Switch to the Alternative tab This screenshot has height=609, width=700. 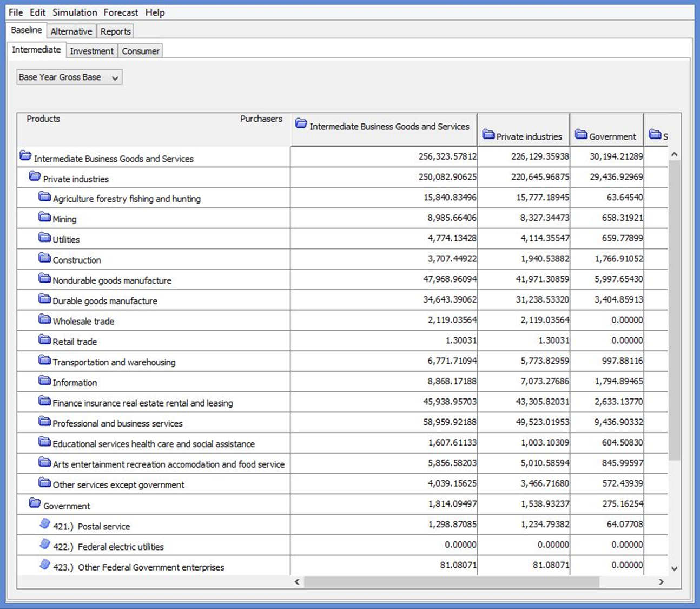click(71, 31)
